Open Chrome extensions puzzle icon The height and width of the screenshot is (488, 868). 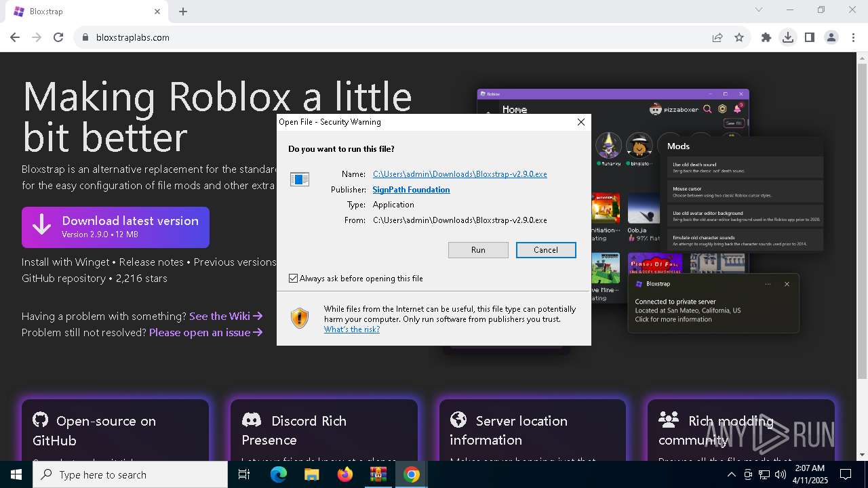(766, 37)
